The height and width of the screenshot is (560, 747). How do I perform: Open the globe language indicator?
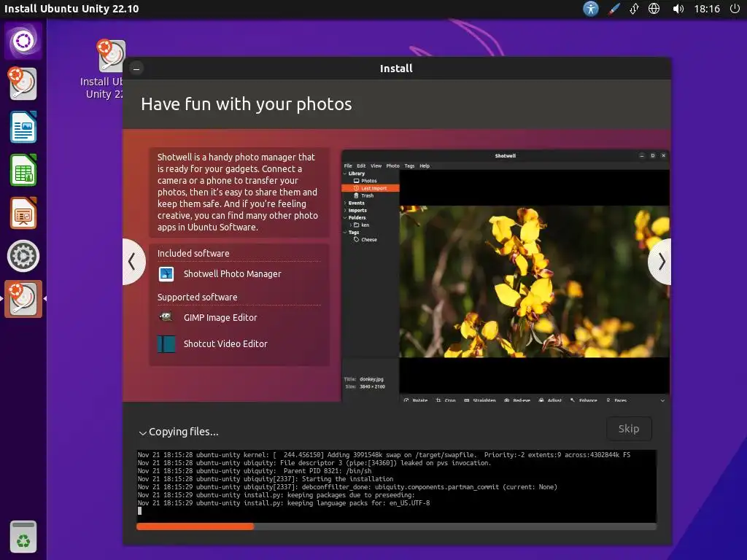(x=654, y=9)
